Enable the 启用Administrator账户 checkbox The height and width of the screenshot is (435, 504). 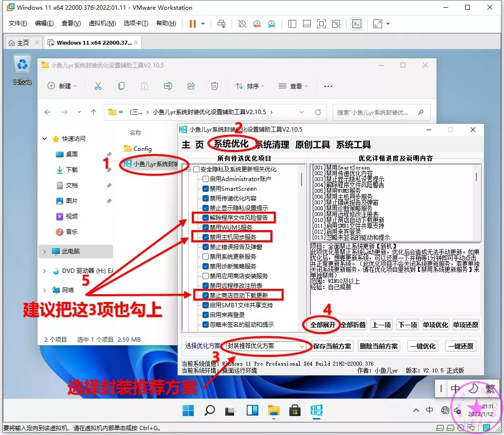(x=206, y=179)
